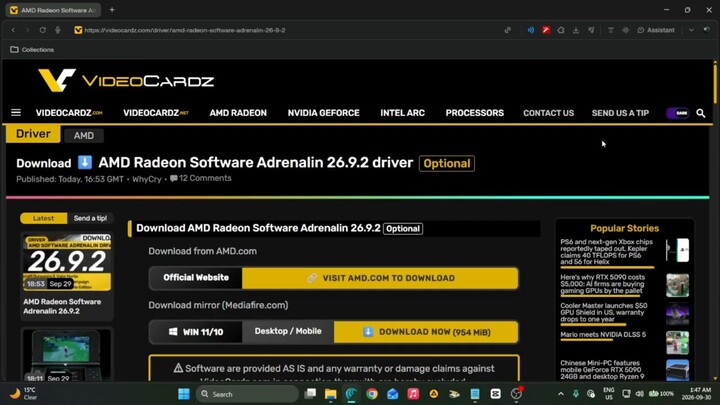Select the Send a tip! tab
720x405 pixels.
[x=90, y=218]
